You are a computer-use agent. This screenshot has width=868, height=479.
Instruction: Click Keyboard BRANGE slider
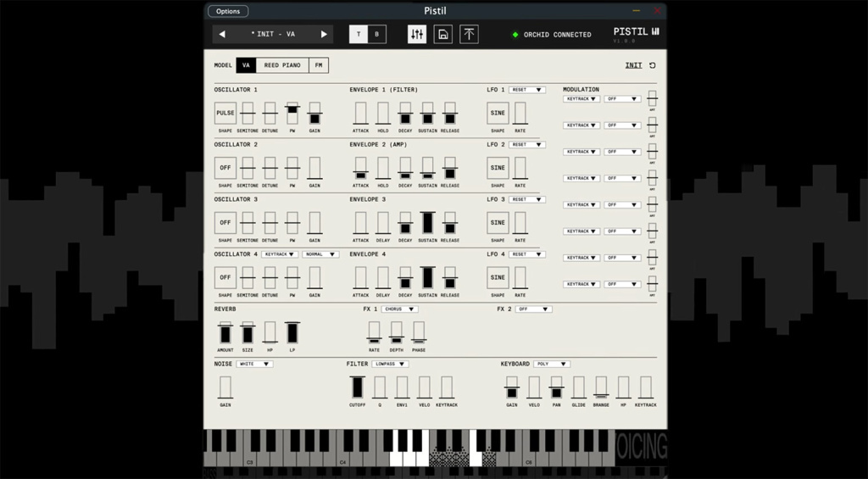tap(601, 387)
